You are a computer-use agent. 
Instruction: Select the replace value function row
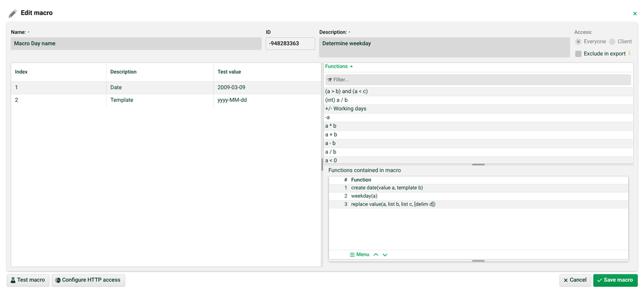tap(478, 204)
